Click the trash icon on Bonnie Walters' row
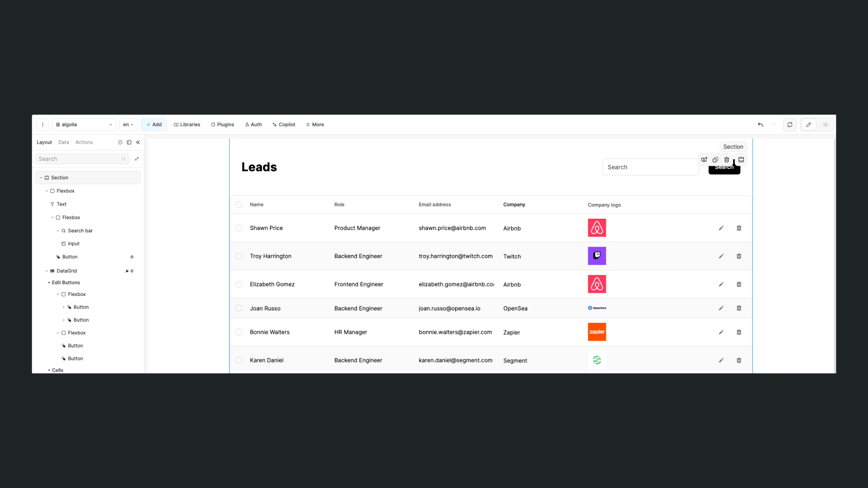The width and height of the screenshot is (868, 488). tap(739, 332)
